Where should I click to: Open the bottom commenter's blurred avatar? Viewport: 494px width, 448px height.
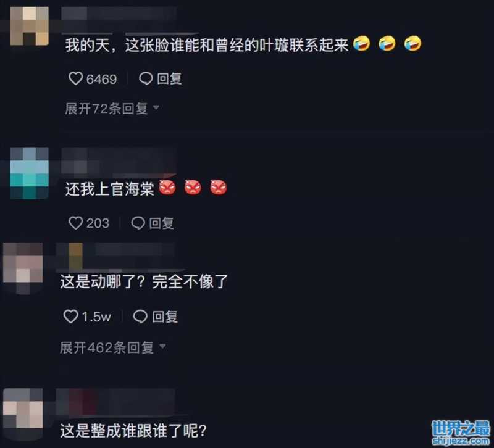coord(23,408)
